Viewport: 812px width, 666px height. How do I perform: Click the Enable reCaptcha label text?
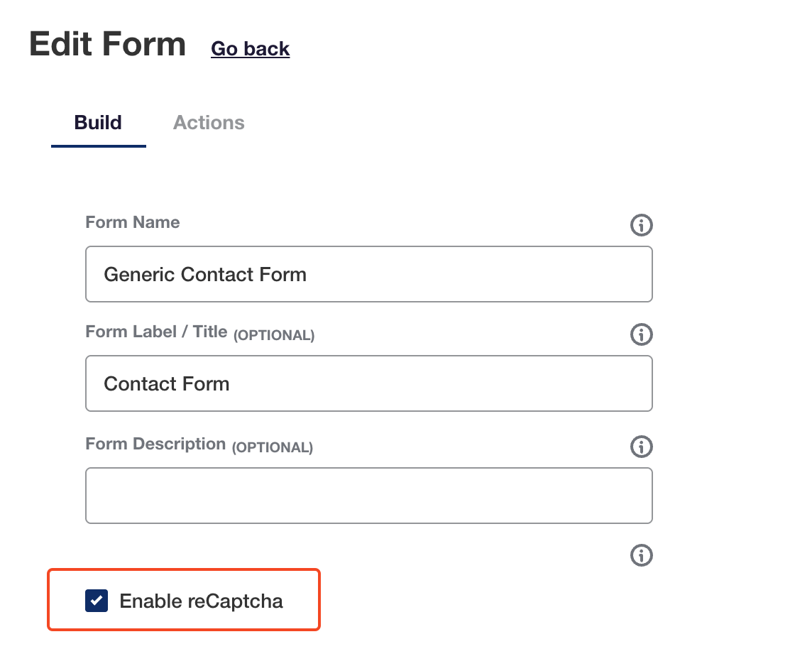(201, 601)
